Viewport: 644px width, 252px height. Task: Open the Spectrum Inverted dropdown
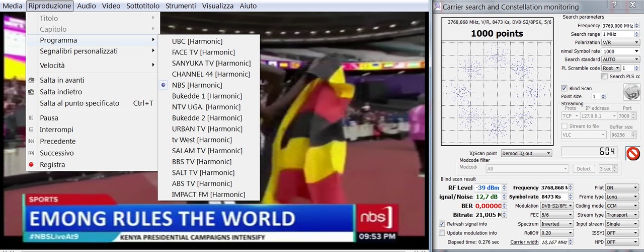click(556, 224)
